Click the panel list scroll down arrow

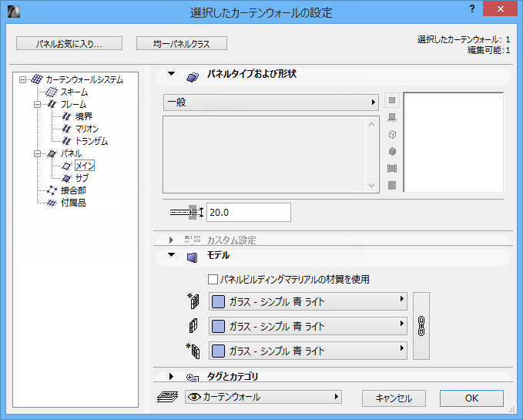click(x=372, y=186)
